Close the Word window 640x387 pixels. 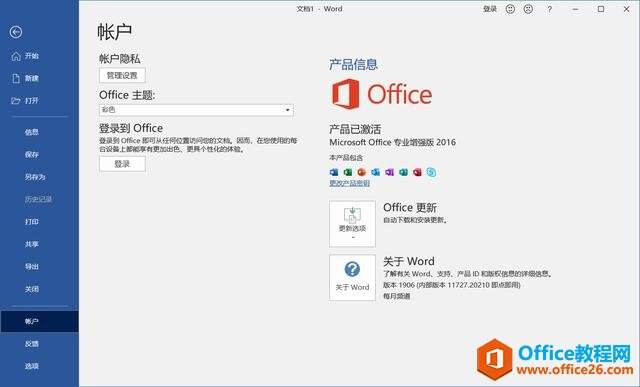tap(627, 9)
